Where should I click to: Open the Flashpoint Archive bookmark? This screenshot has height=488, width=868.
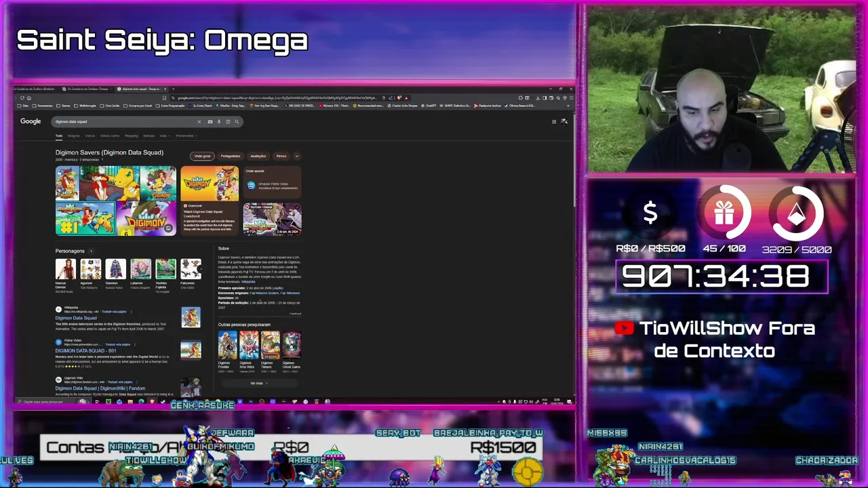click(x=488, y=106)
